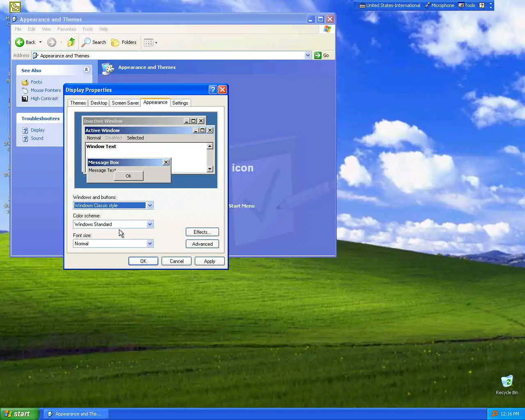The height and width of the screenshot is (420, 525).
Task: Click the Go button beside address bar
Action: [x=322, y=55]
